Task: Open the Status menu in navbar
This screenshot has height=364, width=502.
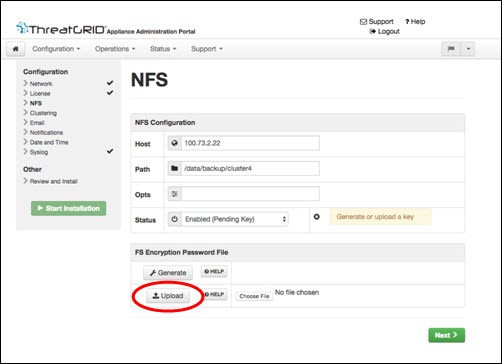Action: pos(163,49)
